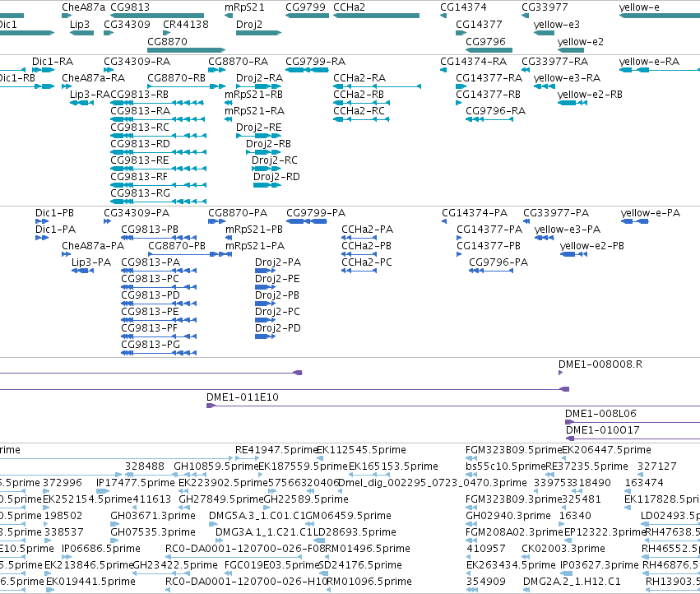Select the DME1-010O17 BAC clone

pos(633,439)
